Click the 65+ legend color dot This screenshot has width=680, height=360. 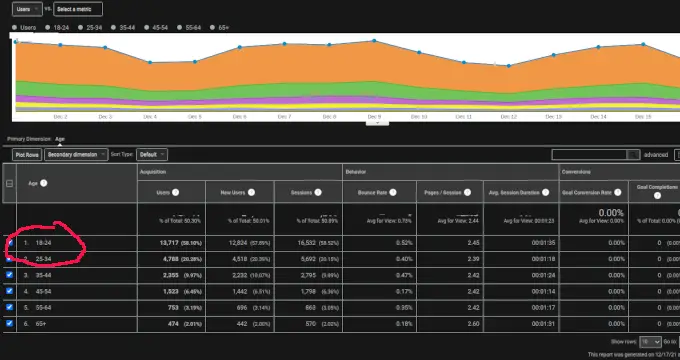(212, 27)
